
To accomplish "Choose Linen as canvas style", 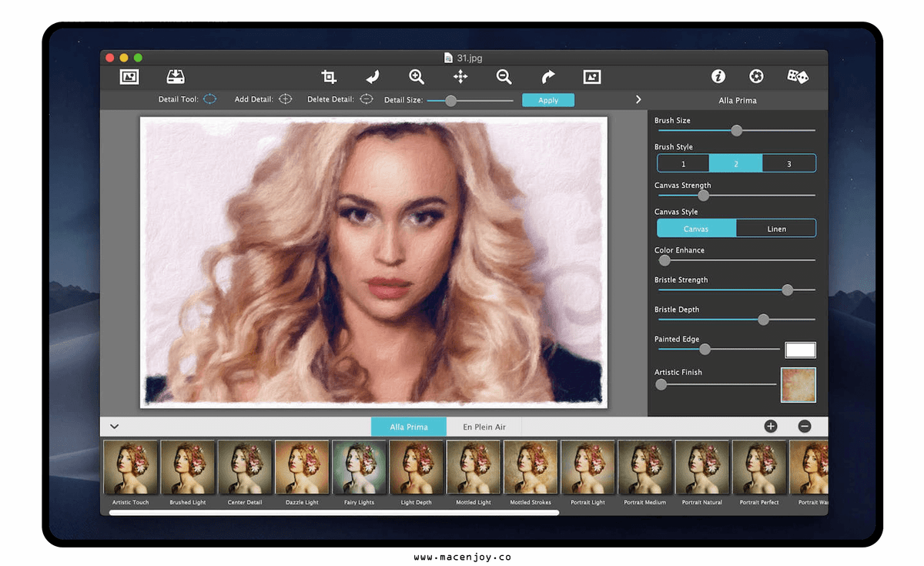I will (776, 228).
